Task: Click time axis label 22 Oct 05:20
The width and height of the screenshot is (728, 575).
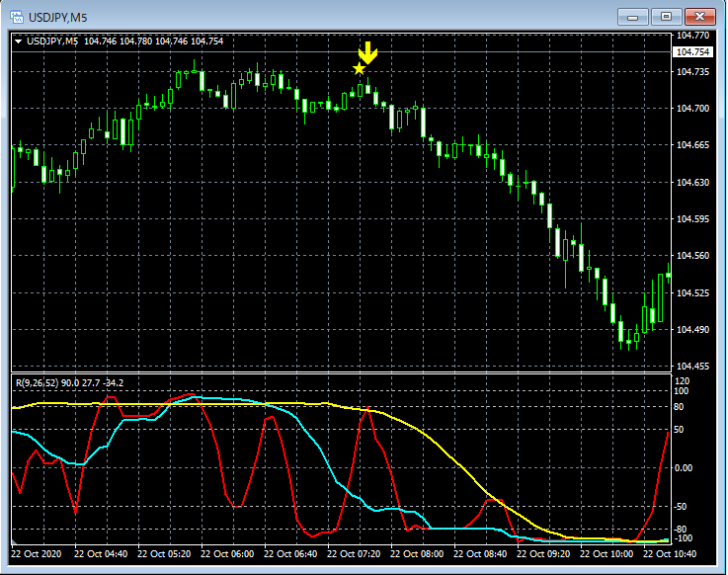Action: click(x=164, y=553)
